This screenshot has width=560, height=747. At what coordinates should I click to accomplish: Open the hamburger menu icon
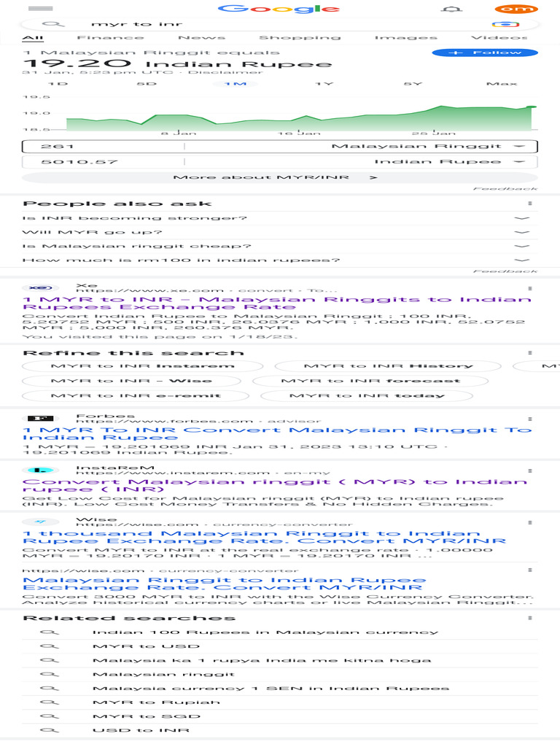41,9
